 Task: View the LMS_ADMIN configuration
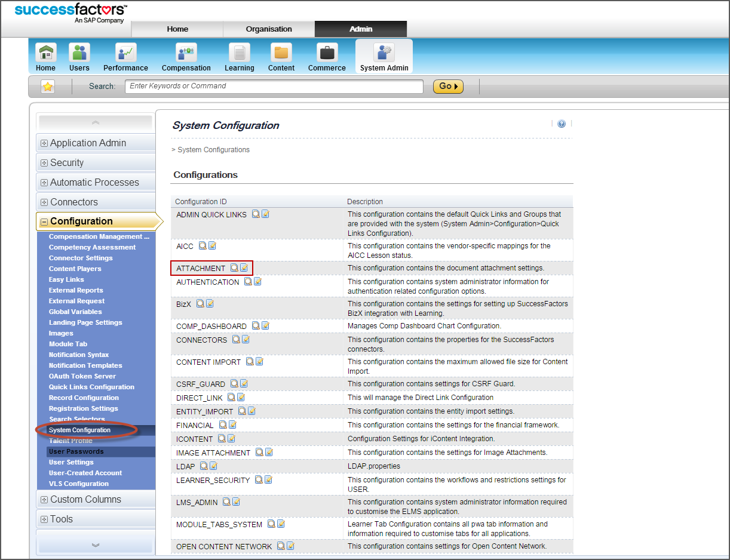[226, 501]
